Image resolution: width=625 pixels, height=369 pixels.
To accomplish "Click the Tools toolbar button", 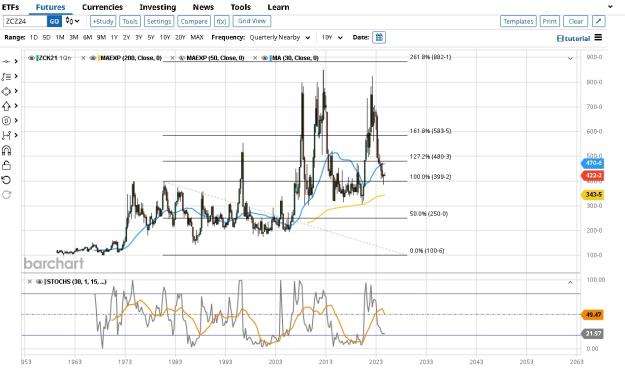I will coord(130,21).
